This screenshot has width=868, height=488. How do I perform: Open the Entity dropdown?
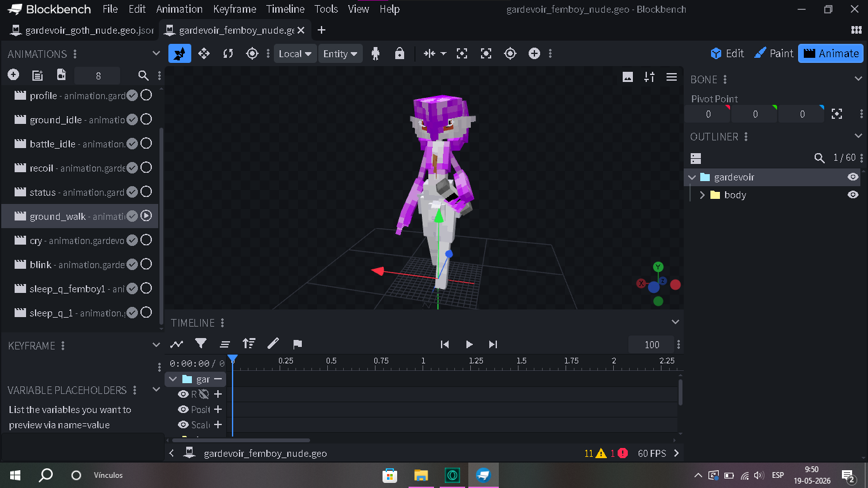pyautogui.click(x=341, y=54)
